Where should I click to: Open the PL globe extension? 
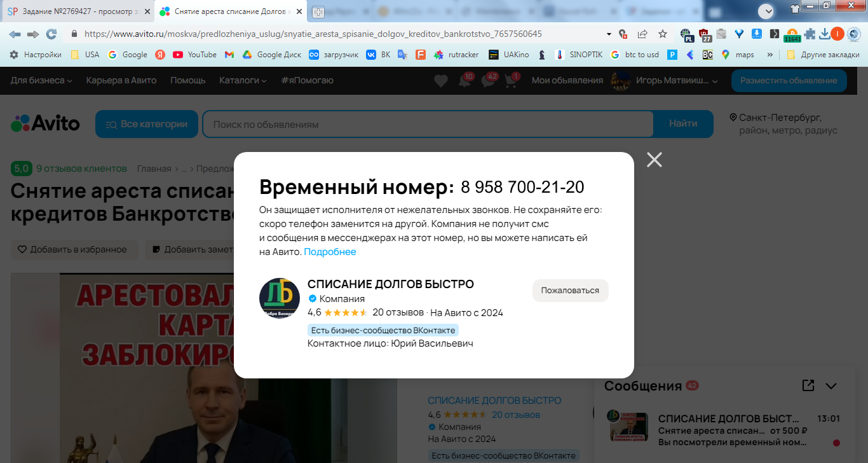click(x=686, y=34)
